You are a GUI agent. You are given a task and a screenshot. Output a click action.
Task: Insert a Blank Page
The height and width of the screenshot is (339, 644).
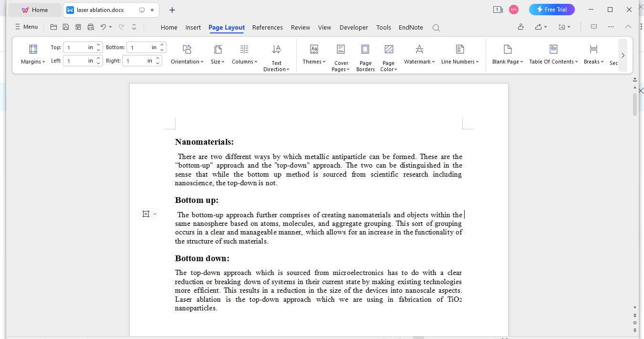click(507, 54)
